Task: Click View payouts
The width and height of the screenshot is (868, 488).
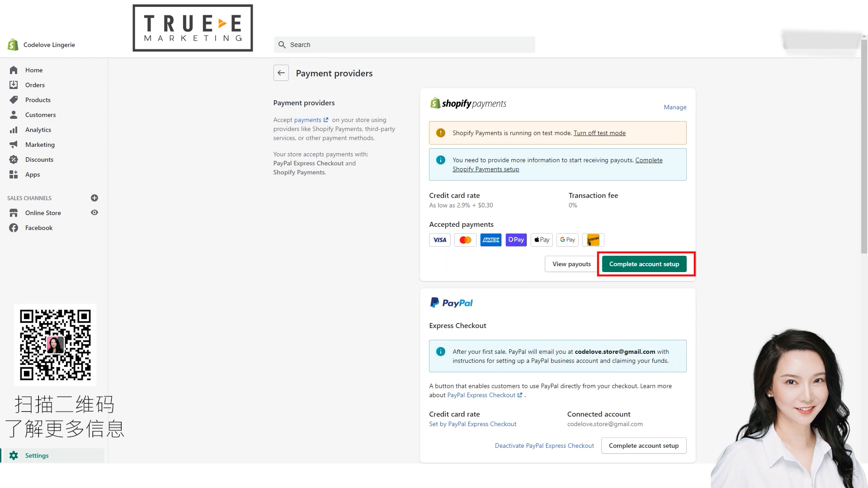Action: click(x=571, y=264)
